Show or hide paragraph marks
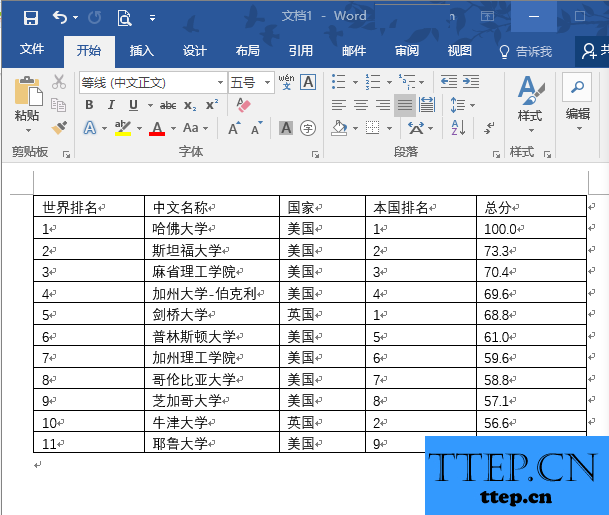 (x=489, y=127)
